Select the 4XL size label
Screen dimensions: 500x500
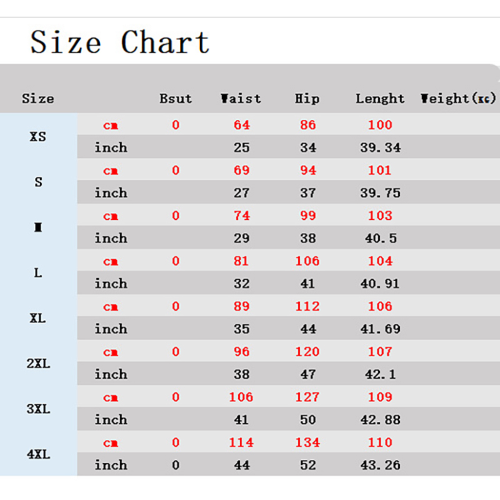click(39, 454)
